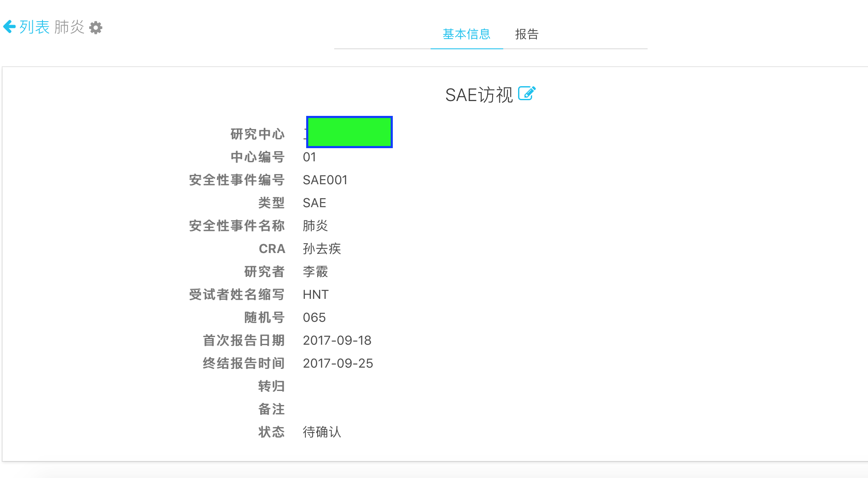Click the 肺炎 title in header
This screenshot has height=478, width=868.
[69, 27]
